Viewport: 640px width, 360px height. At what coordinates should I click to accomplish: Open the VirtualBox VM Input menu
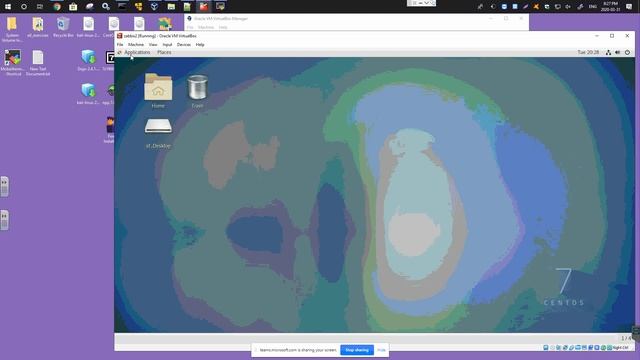click(x=167, y=44)
